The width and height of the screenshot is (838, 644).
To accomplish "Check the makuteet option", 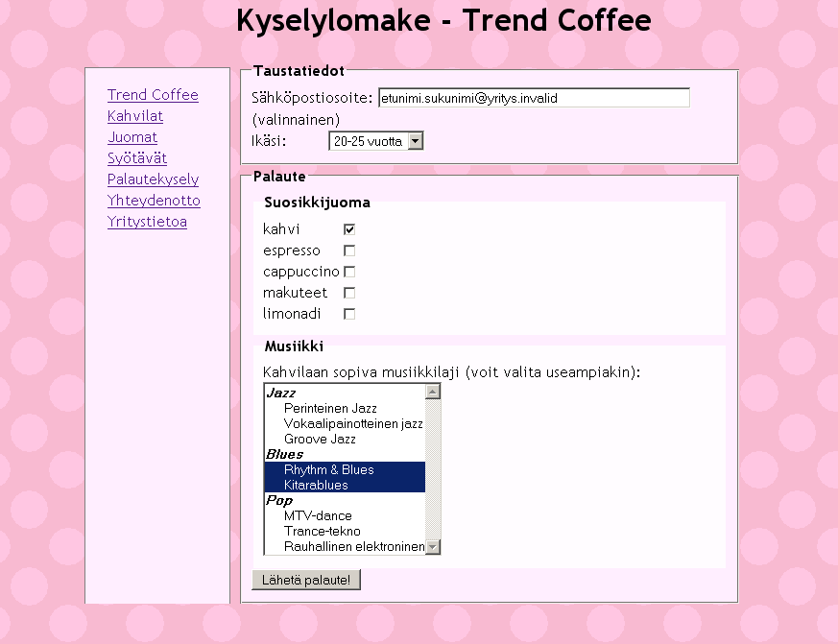I will tap(349, 293).
